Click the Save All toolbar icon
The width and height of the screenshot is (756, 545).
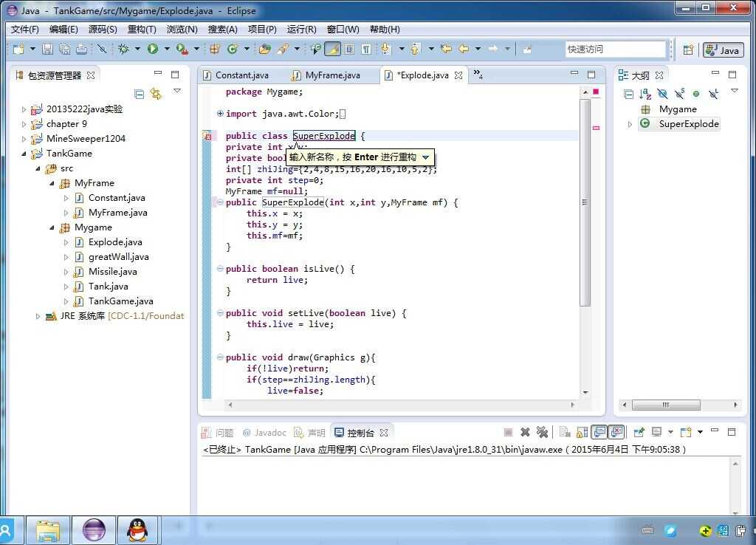[65, 49]
